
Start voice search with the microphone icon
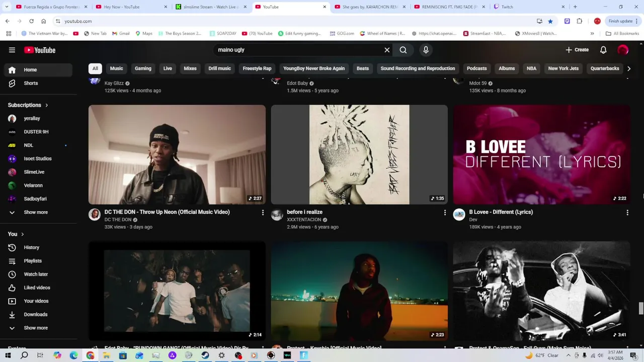click(x=426, y=50)
